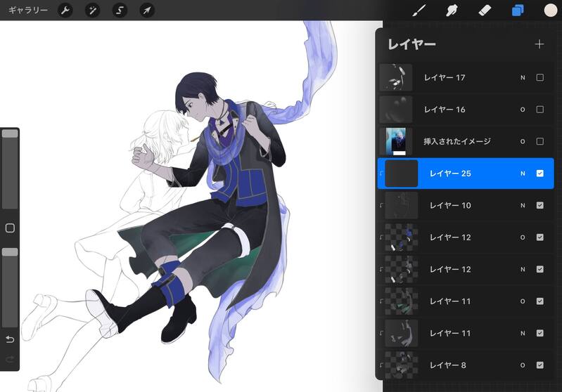Select the layer named レイヤー 10
Screen dimensions: 562x392
coord(450,206)
